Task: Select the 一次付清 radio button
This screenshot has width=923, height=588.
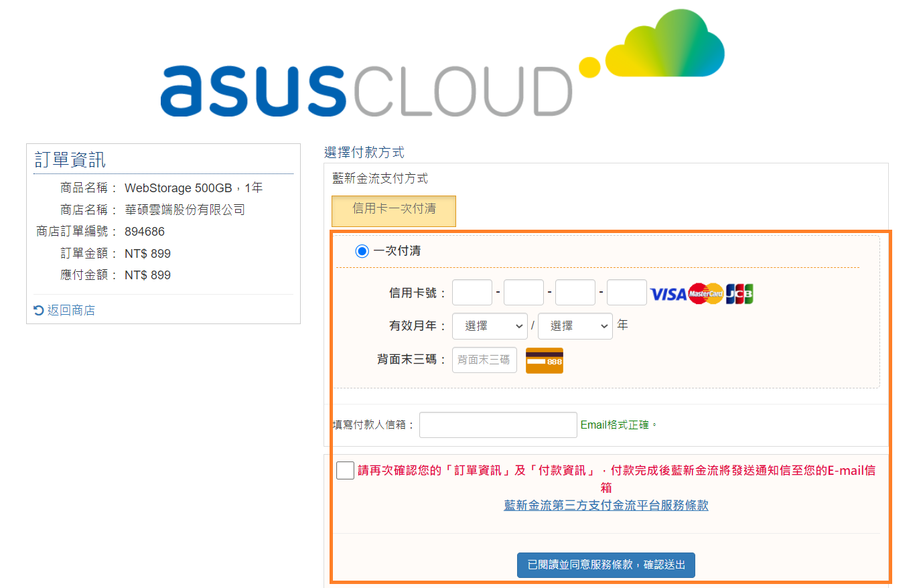Action: [x=362, y=251]
